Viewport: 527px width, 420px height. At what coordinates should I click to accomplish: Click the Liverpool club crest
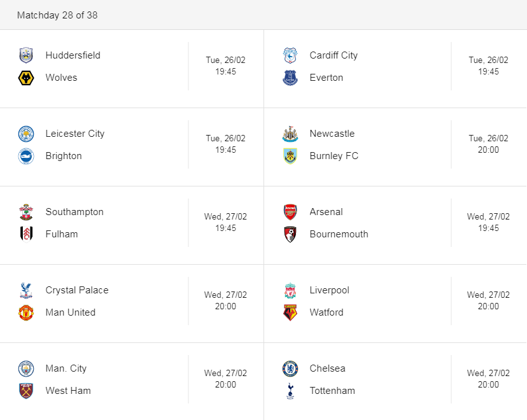point(290,290)
